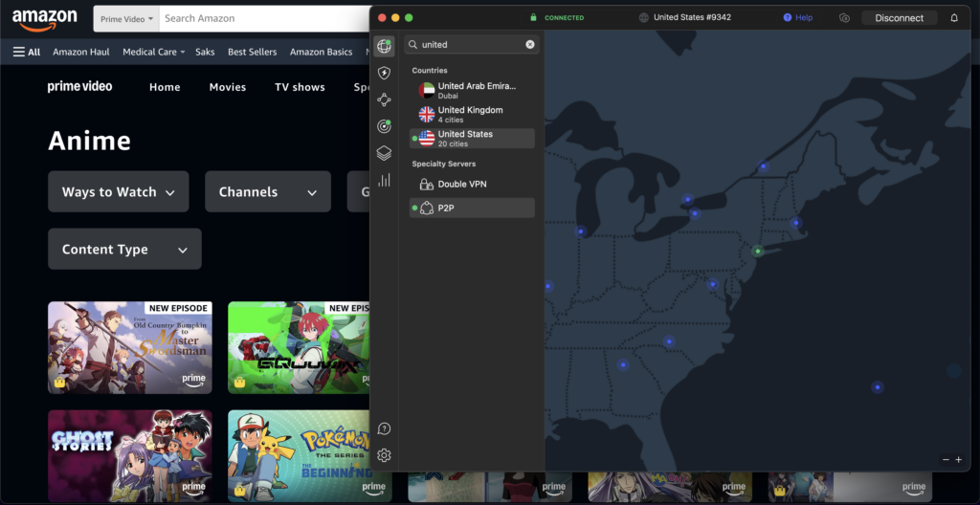The height and width of the screenshot is (505, 980).
Task: Click the green connected server dot on map
Action: pyautogui.click(x=758, y=252)
